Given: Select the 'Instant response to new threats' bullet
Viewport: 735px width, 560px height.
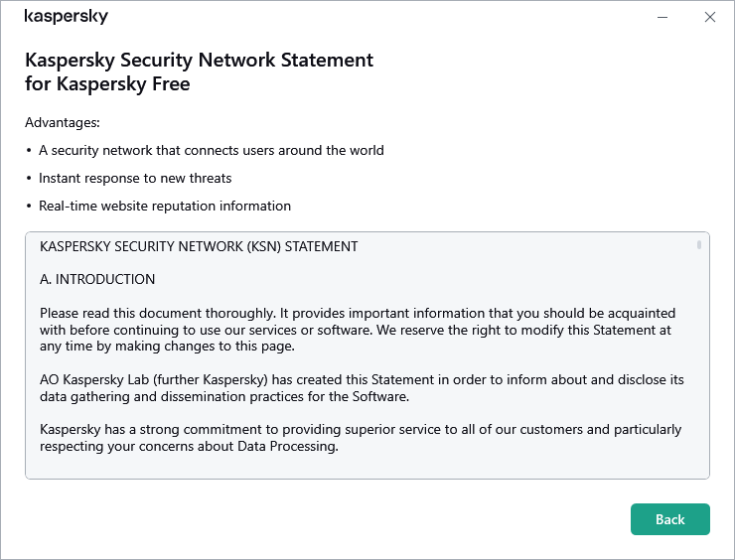Looking at the screenshot, I should [x=135, y=179].
